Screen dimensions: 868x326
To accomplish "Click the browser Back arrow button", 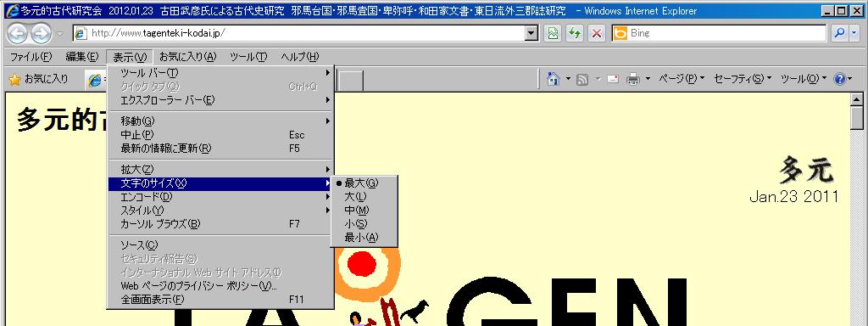I will point(17,34).
